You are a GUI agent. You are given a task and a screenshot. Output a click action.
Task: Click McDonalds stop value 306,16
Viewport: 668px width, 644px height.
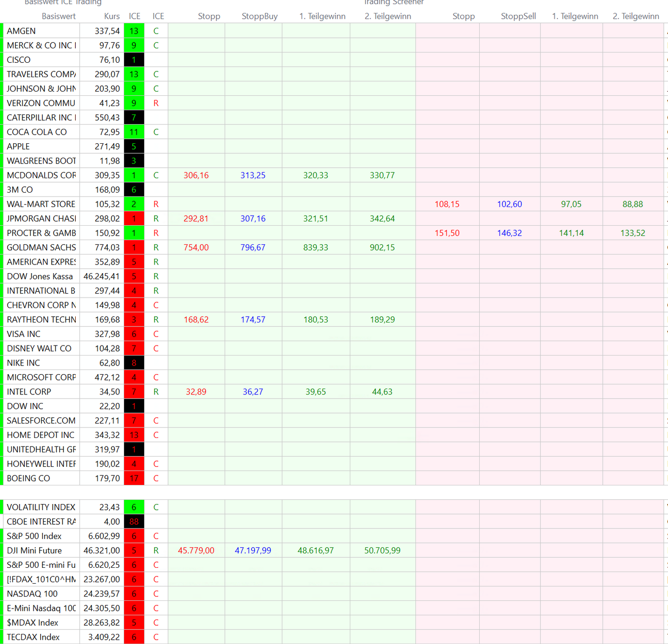click(196, 175)
